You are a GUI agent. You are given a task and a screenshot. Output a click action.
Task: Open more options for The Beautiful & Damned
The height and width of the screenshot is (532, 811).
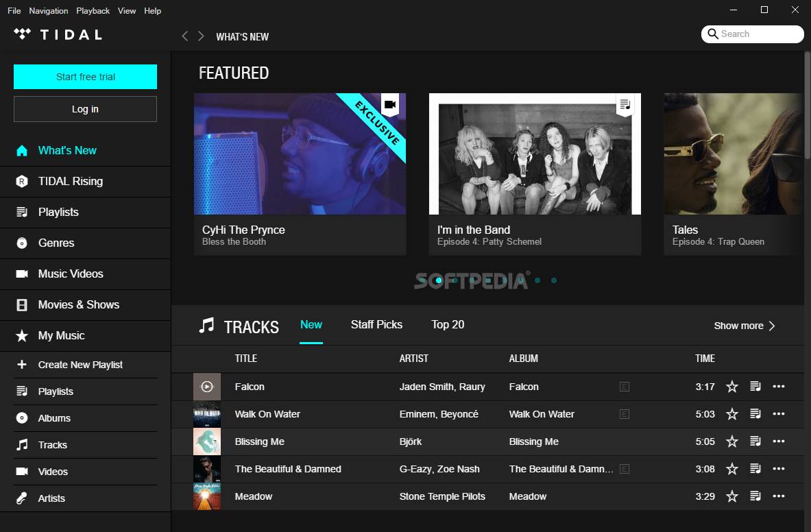pos(778,469)
